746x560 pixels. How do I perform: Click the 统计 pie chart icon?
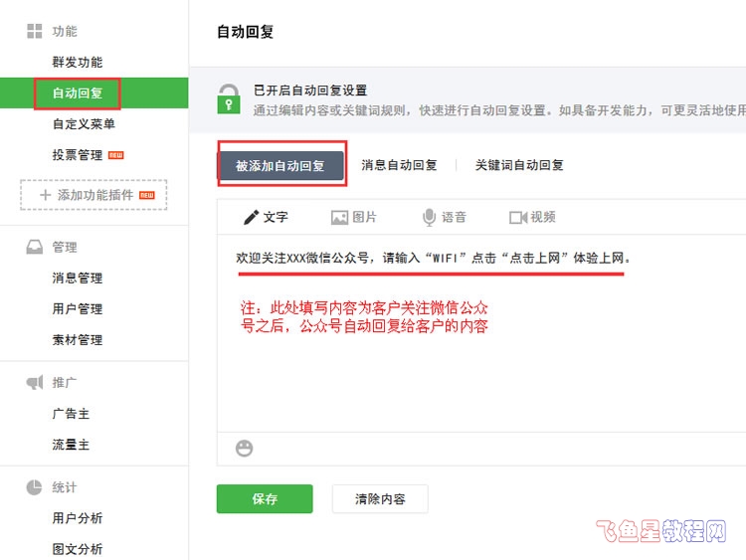[34, 487]
